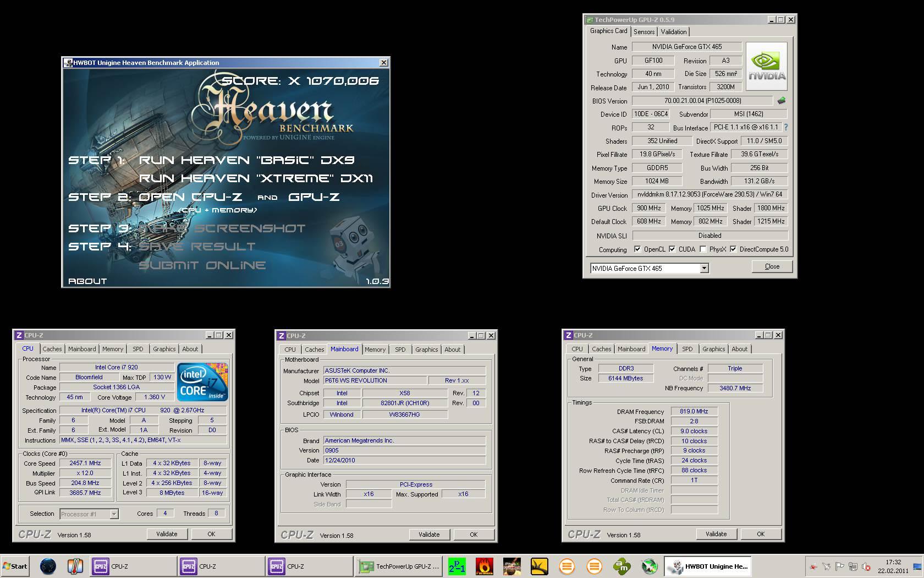This screenshot has width=924, height=578.
Task: Open the Caches tab in CPU window of CPU-Z
Action: (x=52, y=349)
